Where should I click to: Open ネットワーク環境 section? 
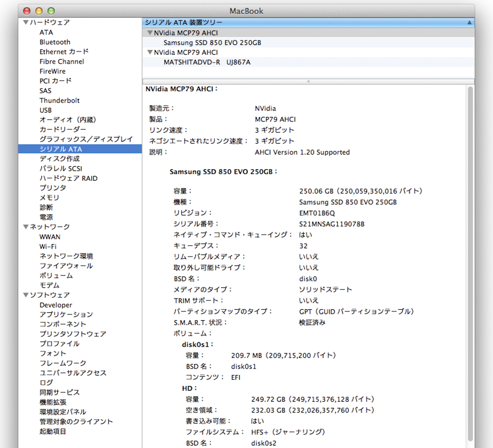tap(67, 256)
